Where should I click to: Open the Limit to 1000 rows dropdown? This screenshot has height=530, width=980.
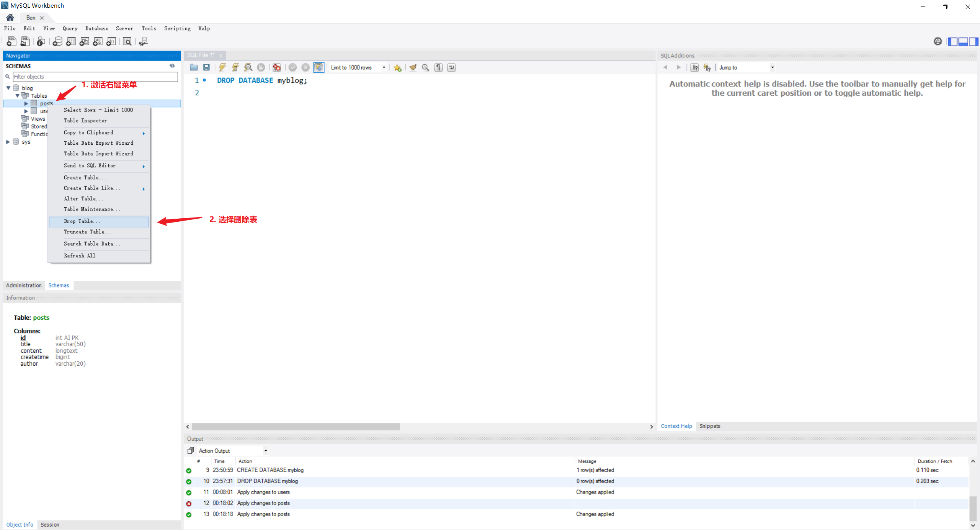pyautogui.click(x=358, y=67)
